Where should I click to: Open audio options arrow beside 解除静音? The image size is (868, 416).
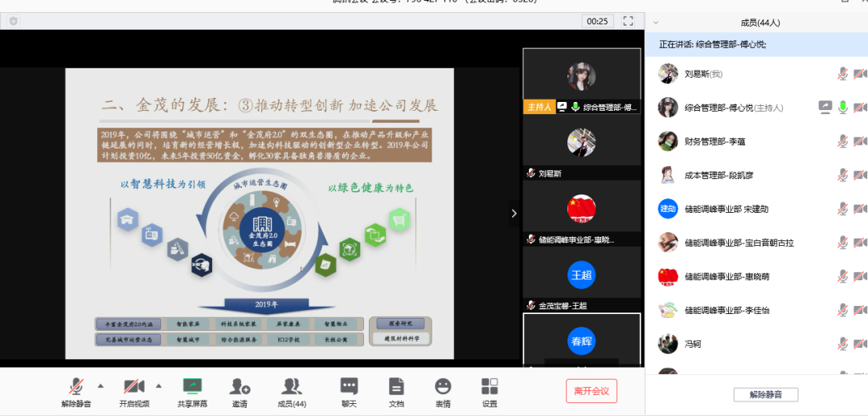click(x=100, y=385)
